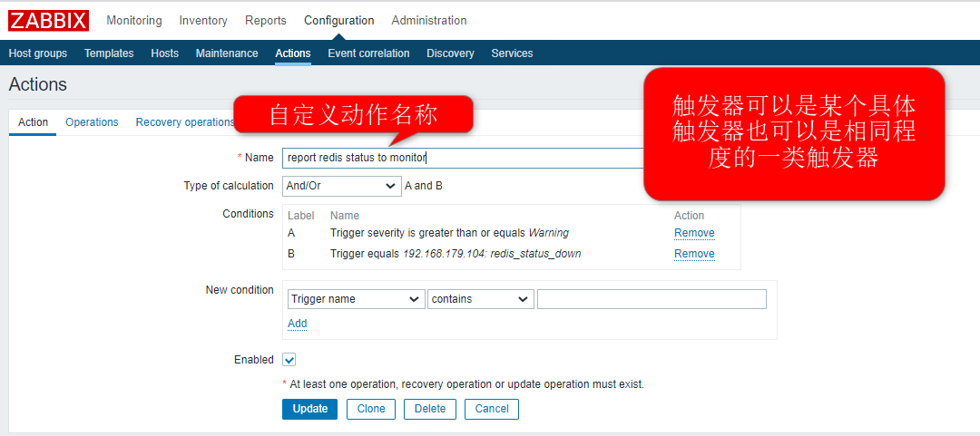Switch to Recovery operations tab
980x436 pixels.
[x=184, y=122]
